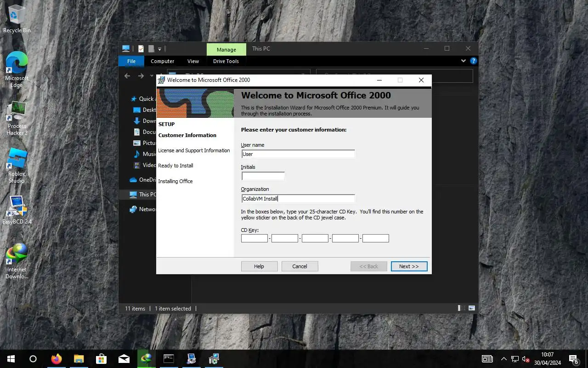This screenshot has width=588, height=368.
Task: Click the third CD Key box
Action: coord(315,238)
